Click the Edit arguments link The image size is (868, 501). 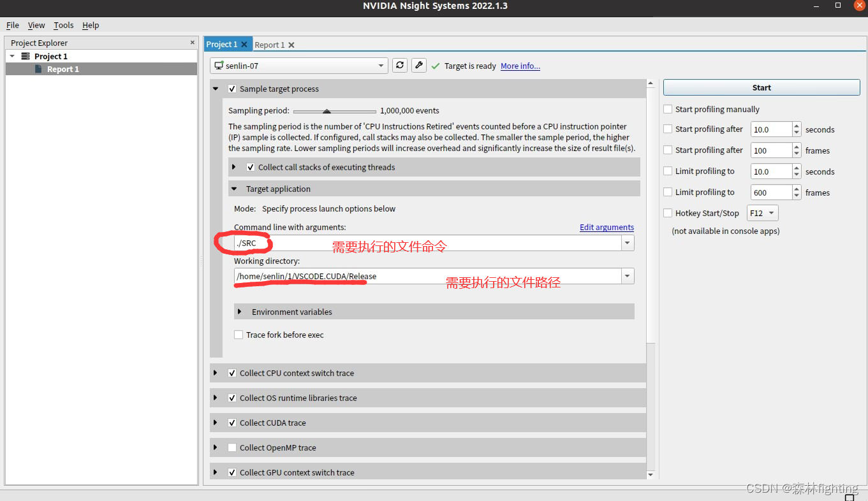607,227
